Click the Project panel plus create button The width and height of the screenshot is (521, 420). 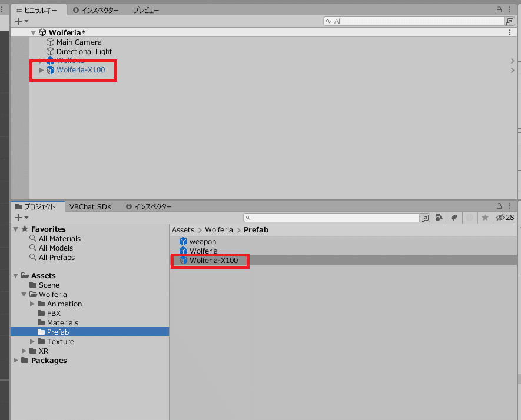tap(21, 218)
